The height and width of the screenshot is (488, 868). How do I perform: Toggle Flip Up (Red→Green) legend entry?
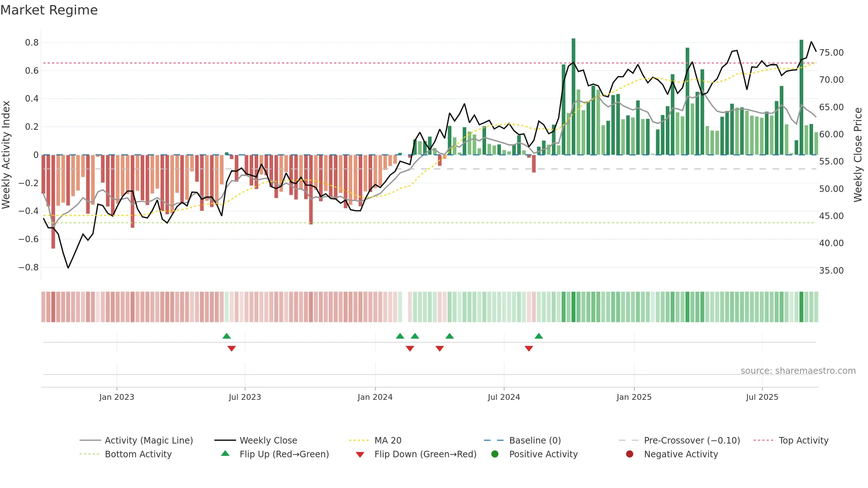click(x=275, y=454)
